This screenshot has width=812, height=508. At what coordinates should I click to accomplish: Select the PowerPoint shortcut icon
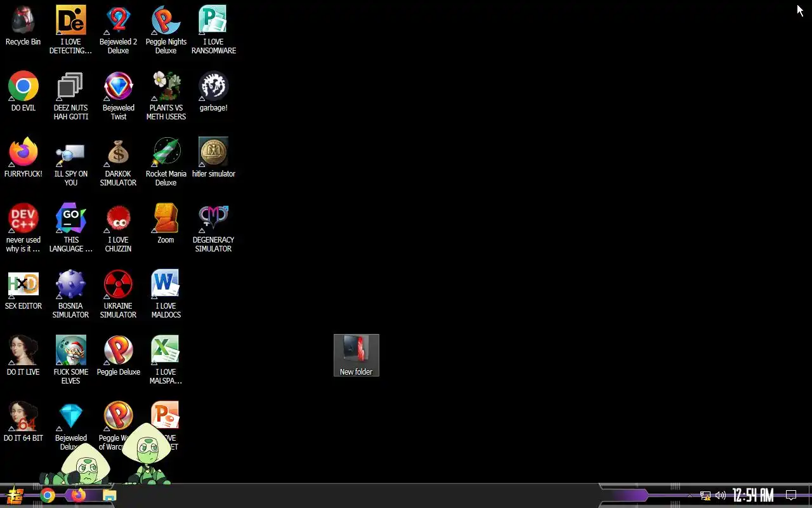166,414
